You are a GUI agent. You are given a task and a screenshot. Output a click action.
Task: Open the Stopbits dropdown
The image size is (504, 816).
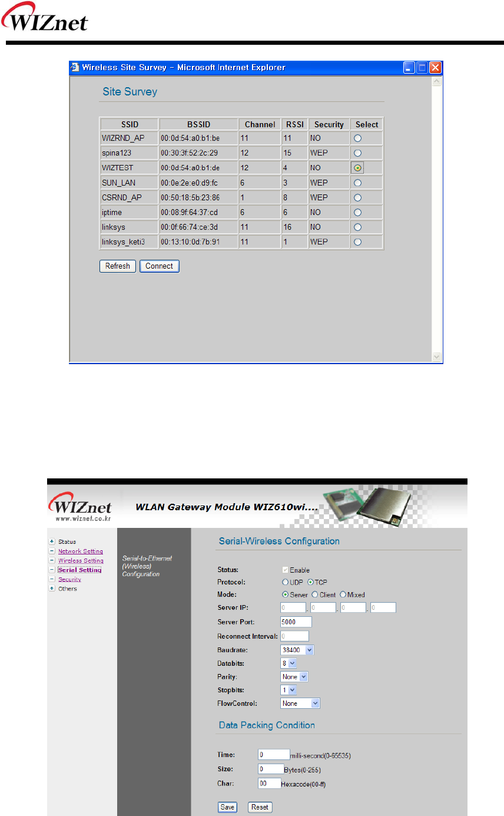[x=289, y=690]
